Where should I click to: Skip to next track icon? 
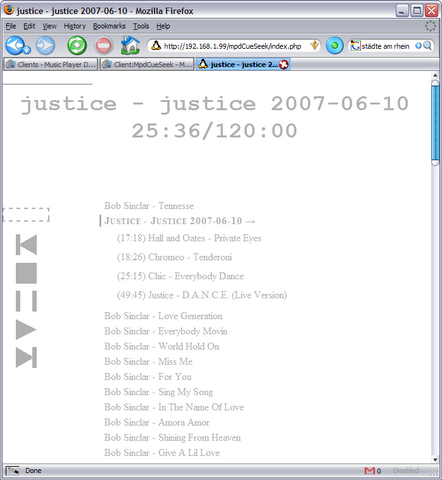coord(26,357)
